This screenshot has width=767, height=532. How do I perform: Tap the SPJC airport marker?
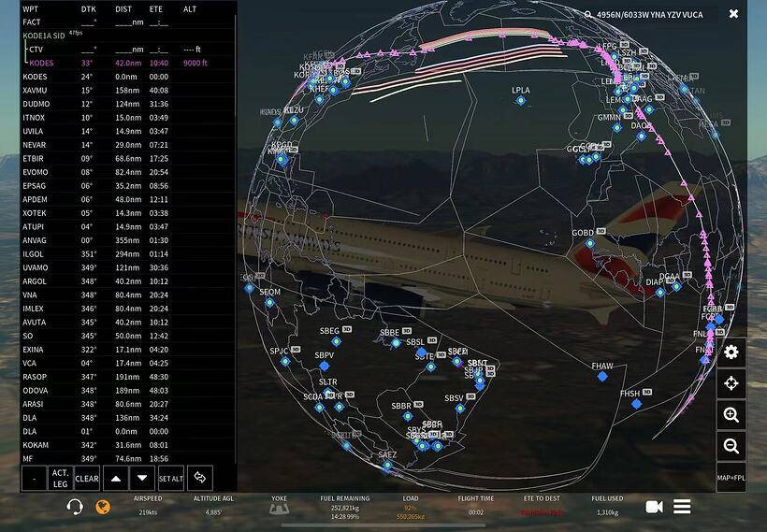tap(285, 361)
